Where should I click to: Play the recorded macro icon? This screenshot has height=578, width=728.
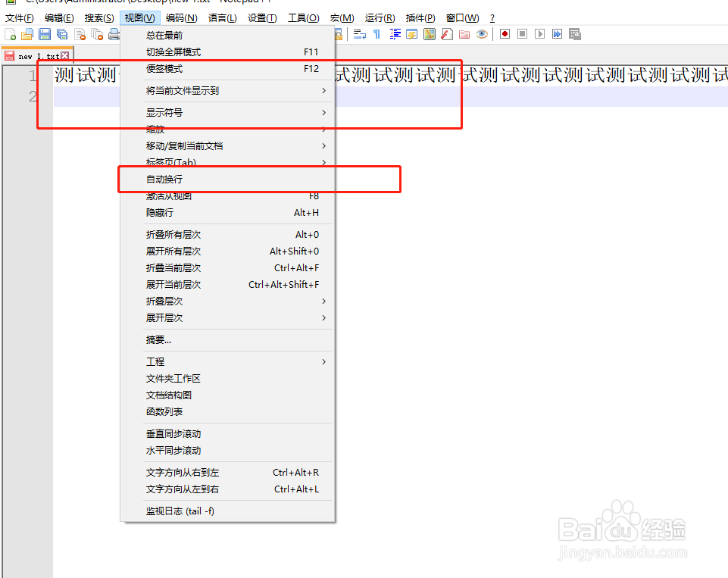tap(539, 33)
